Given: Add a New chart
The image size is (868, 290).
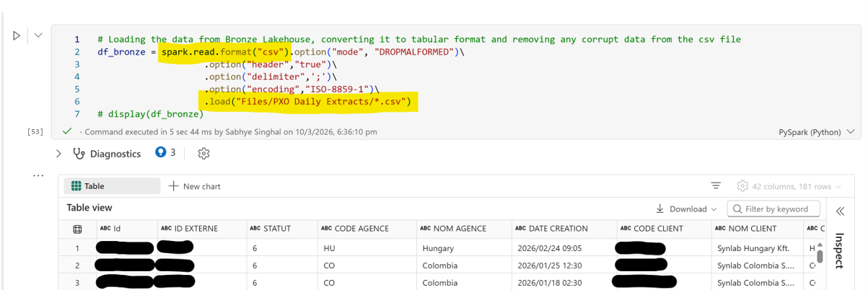Looking at the screenshot, I should click(195, 186).
